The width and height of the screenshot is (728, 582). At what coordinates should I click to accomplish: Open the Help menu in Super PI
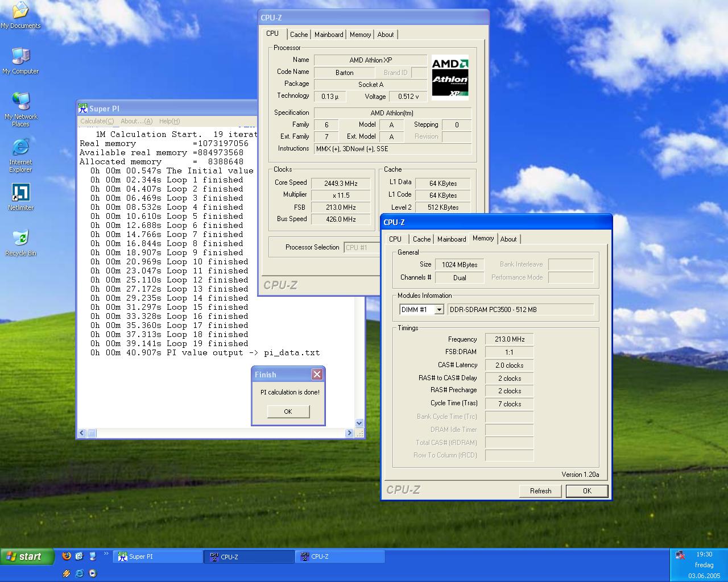[x=169, y=121]
